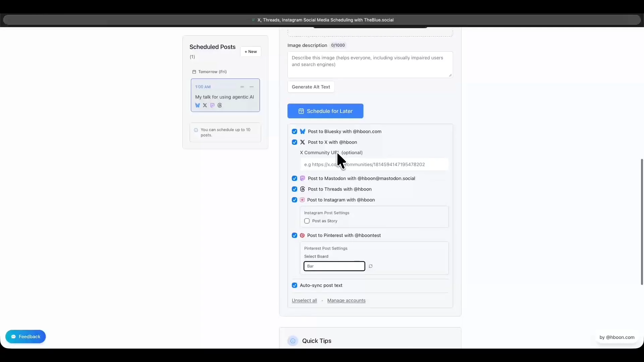Click the drag handle on the scheduled post

242,87
